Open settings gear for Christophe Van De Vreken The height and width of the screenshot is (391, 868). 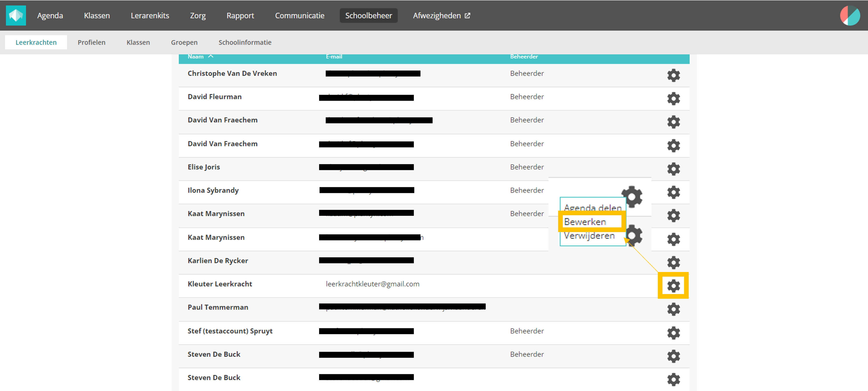673,75
